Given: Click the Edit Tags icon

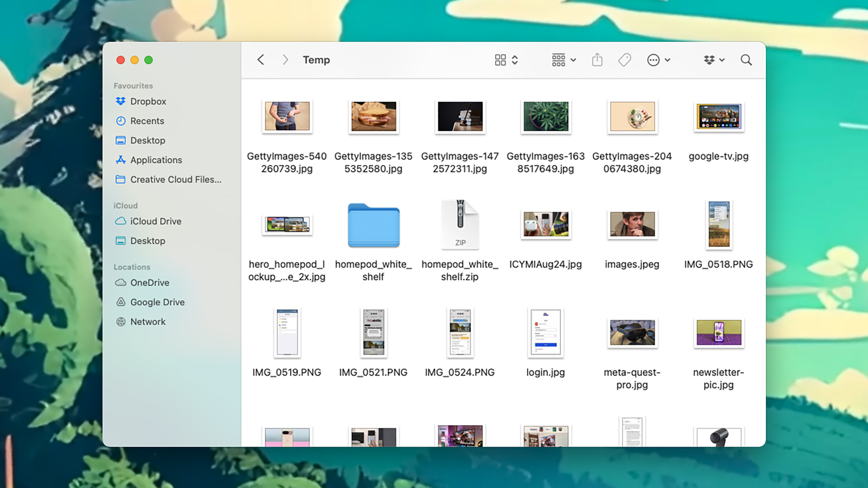Looking at the screenshot, I should click(625, 60).
